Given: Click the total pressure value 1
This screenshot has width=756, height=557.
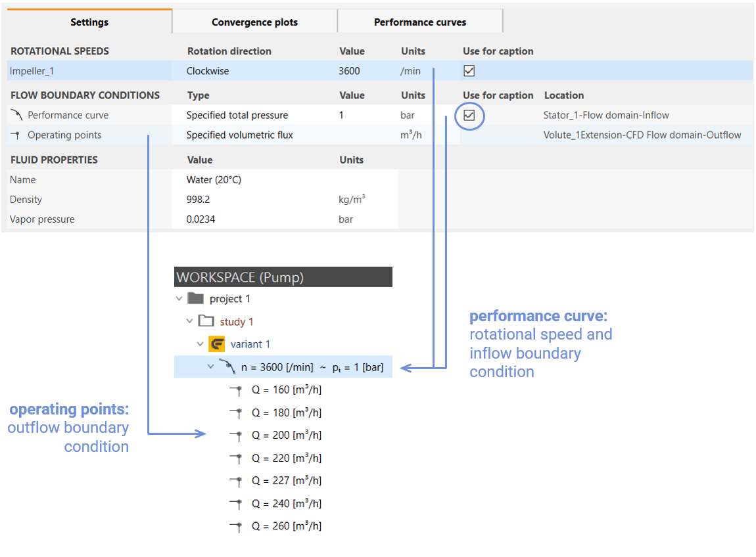Looking at the screenshot, I should (341, 115).
